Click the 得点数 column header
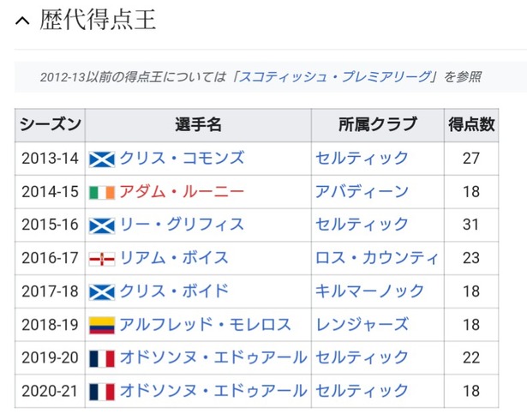Image resolution: width=527 pixels, height=420 pixels. (471, 125)
